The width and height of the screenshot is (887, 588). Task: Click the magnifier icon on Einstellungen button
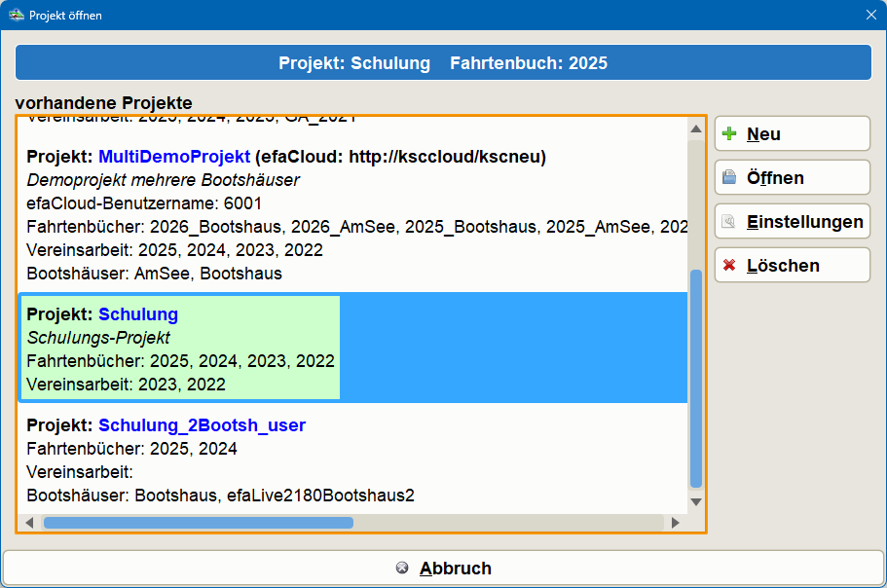pyautogui.click(x=727, y=221)
